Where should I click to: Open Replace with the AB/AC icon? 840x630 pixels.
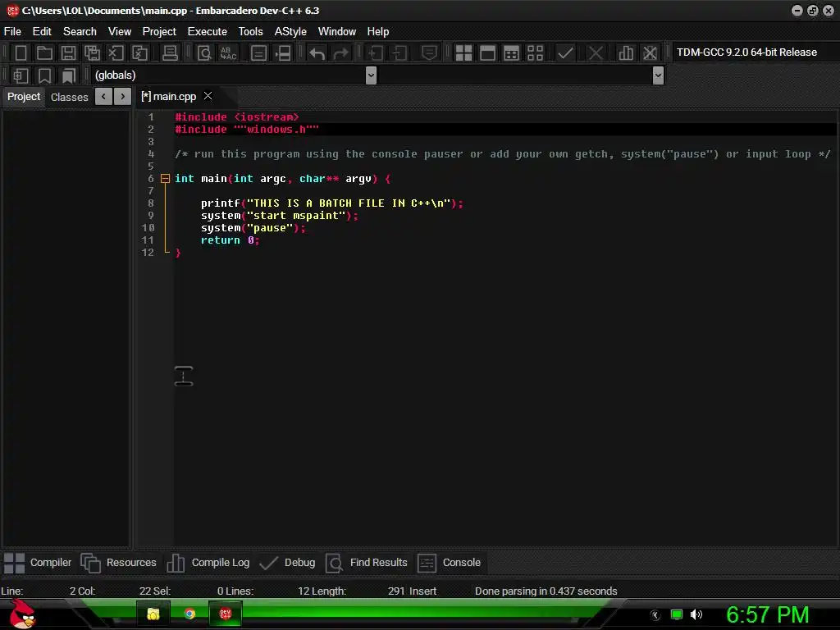click(229, 53)
